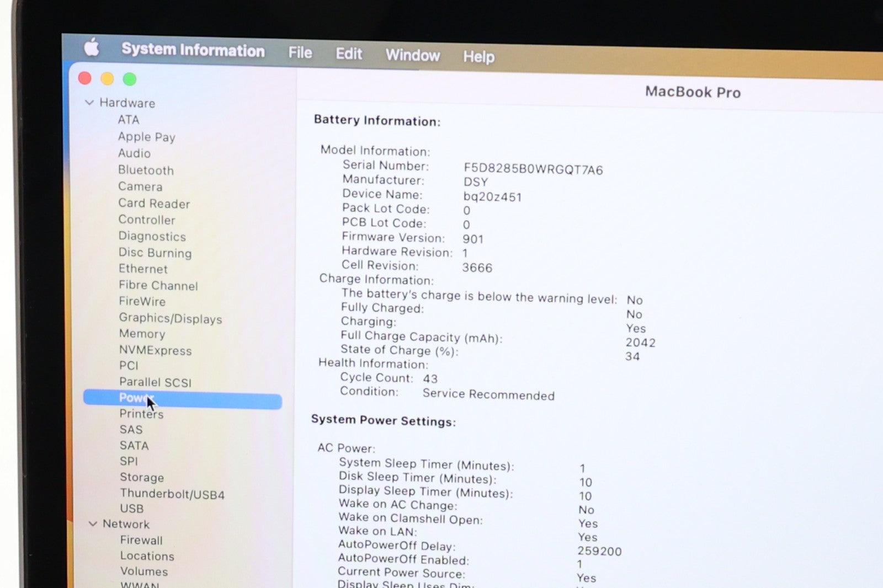
Task: Open the Help menu
Action: [478, 57]
